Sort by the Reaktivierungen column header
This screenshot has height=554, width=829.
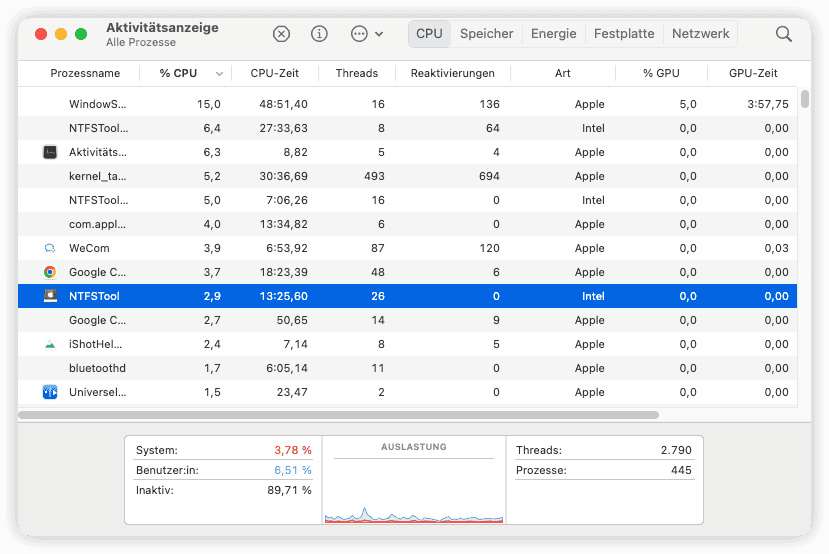pos(453,73)
